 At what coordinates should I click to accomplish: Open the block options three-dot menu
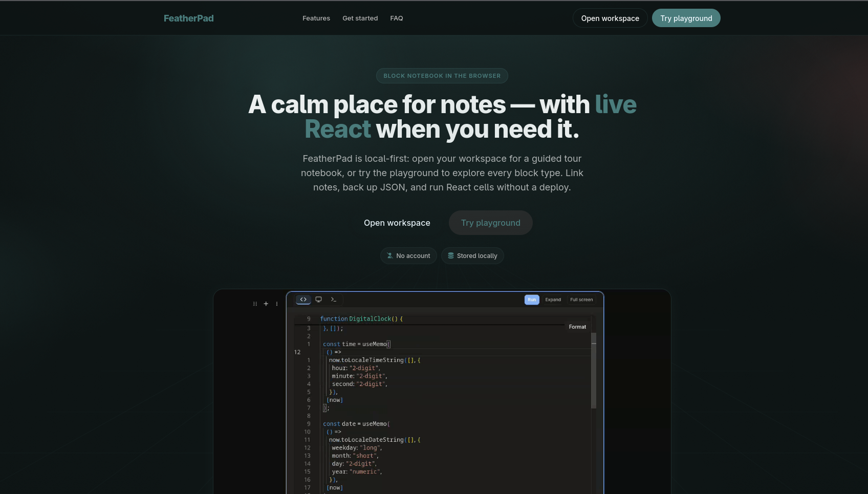pyautogui.click(x=277, y=304)
